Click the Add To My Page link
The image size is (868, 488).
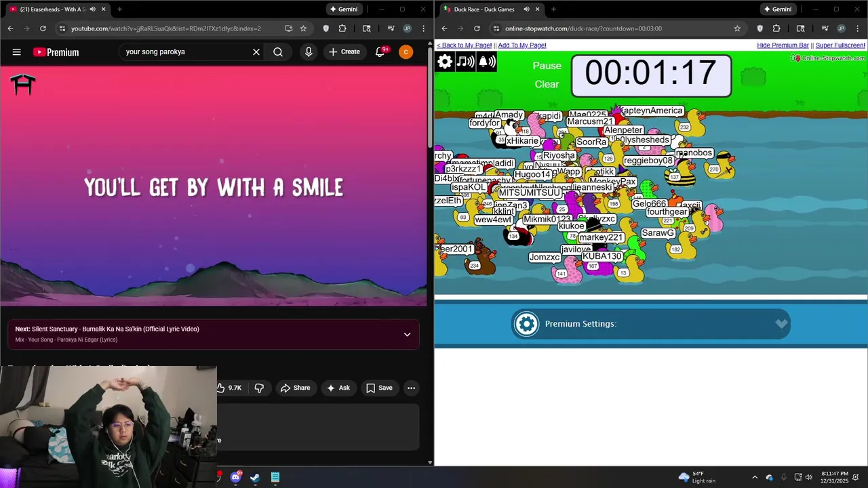click(x=522, y=45)
